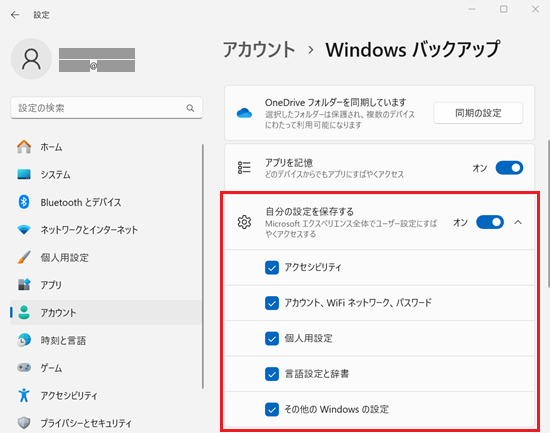Click the main page vertical scrollbar
The image size is (550, 433).
[x=548, y=213]
